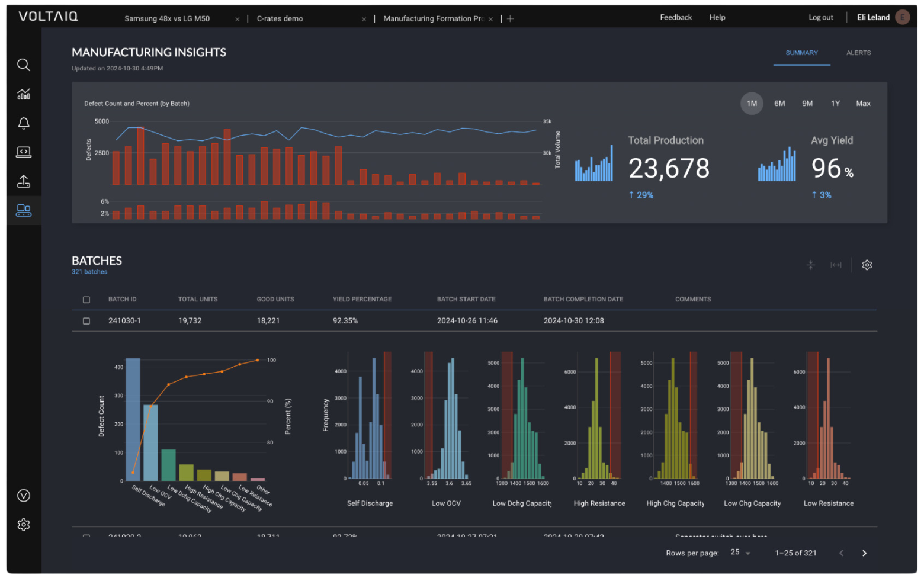Open the search icon in sidebar
Image resolution: width=924 pixels, height=578 pixels.
[x=24, y=65]
